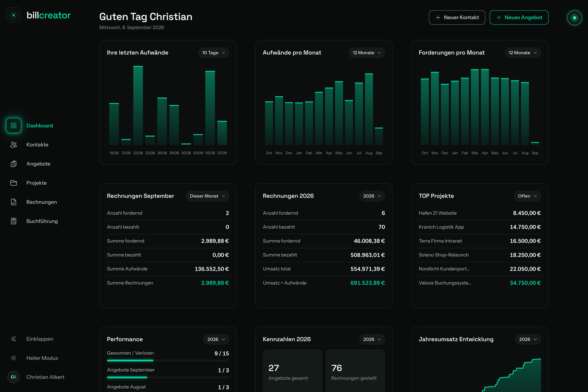Viewport: 588px width, 392px height.
Task: Open Projekte in the sidebar
Action: tap(36, 183)
